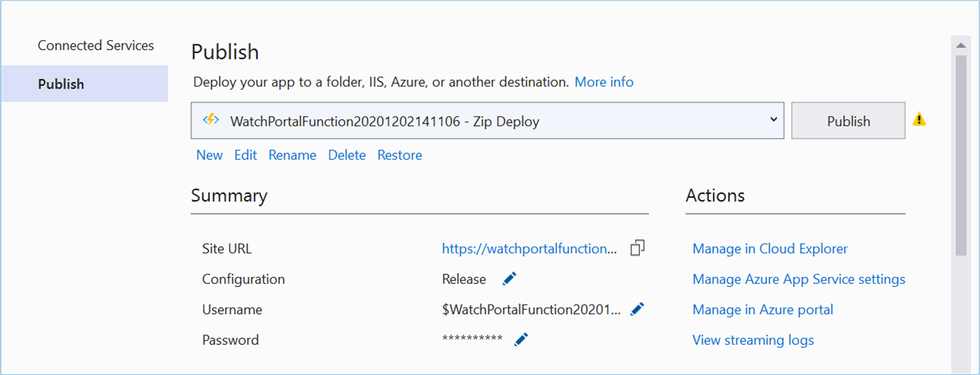Click the New profile link
This screenshot has height=375, width=980.
point(209,155)
